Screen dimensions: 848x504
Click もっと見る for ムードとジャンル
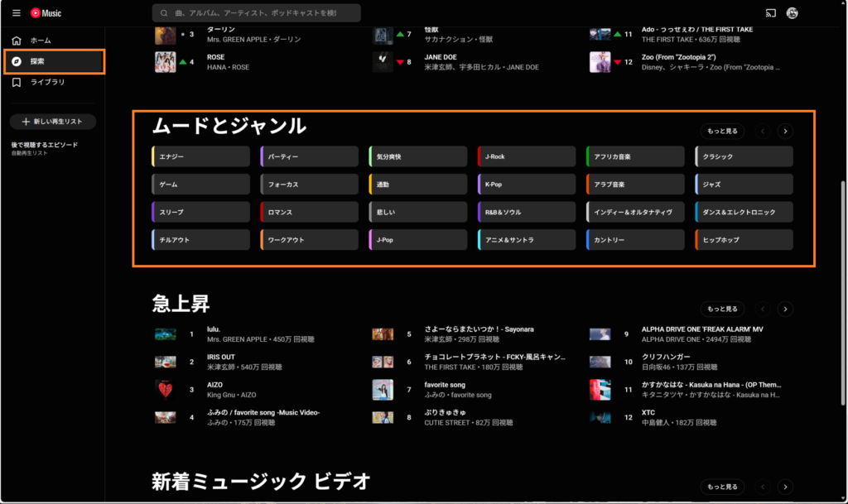pyautogui.click(x=722, y=131)
